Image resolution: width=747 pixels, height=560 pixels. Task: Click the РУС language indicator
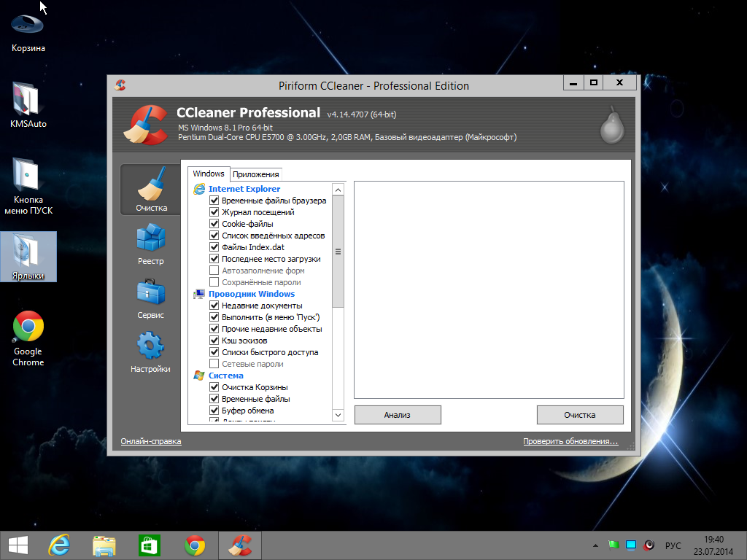click(x=673, y=545)
